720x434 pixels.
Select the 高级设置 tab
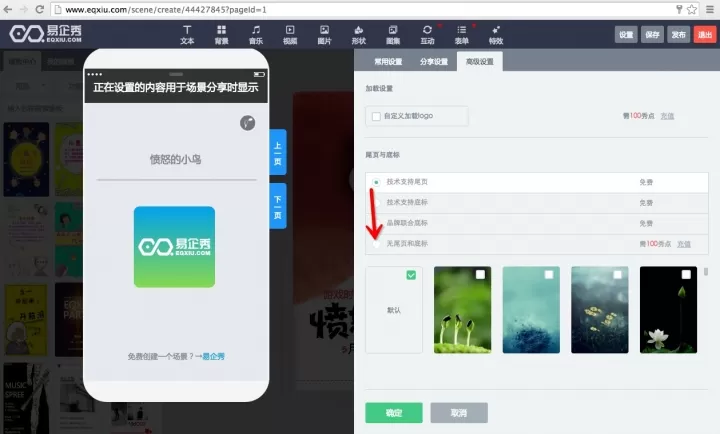479,62
